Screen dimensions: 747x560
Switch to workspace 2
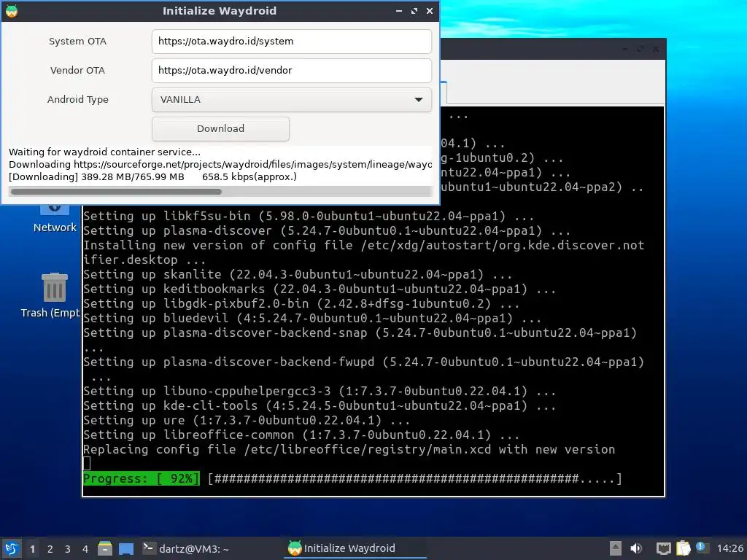[50, 549]
